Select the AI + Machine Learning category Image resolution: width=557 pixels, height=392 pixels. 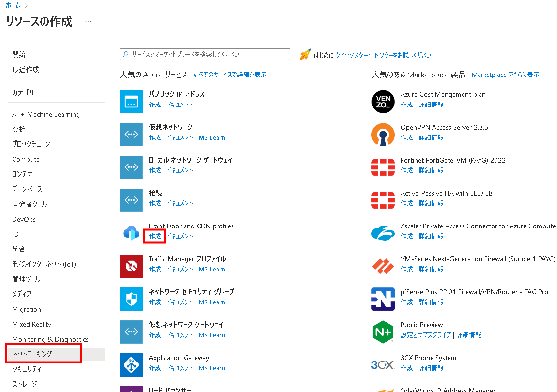click(x=46, y=114)
